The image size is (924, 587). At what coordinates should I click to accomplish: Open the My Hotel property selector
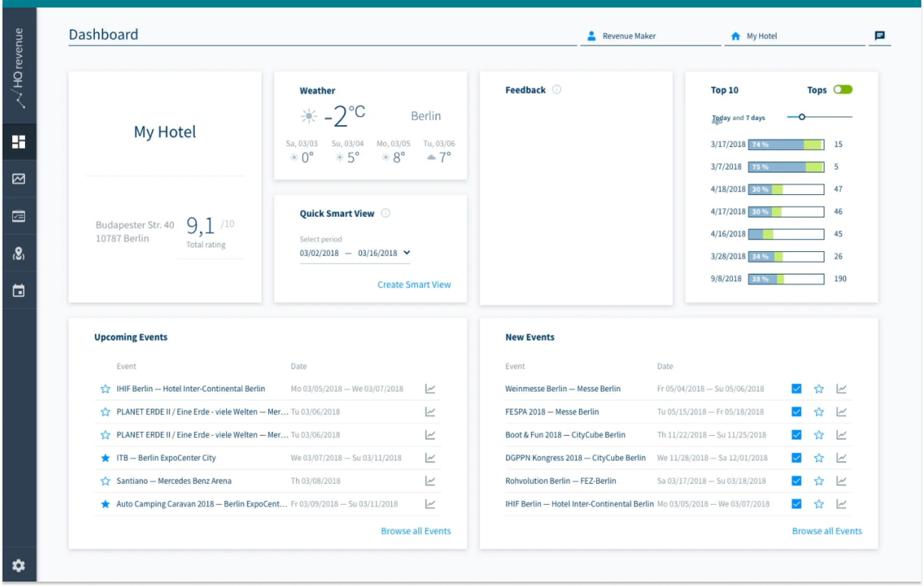coord(761,36)
